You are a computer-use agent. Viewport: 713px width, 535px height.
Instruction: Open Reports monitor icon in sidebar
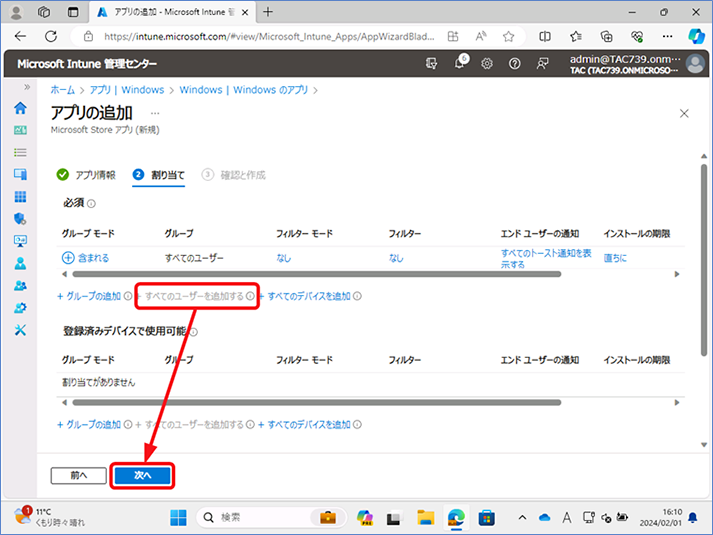(20, 241)
